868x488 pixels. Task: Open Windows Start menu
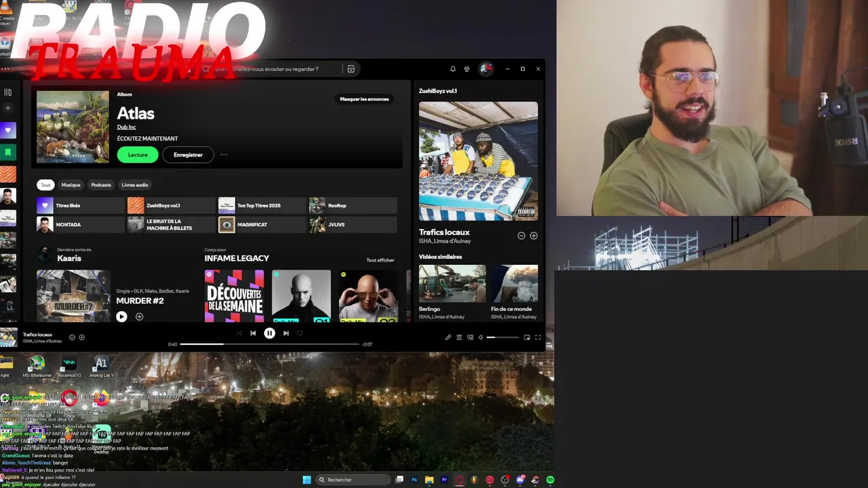(307, 480)
